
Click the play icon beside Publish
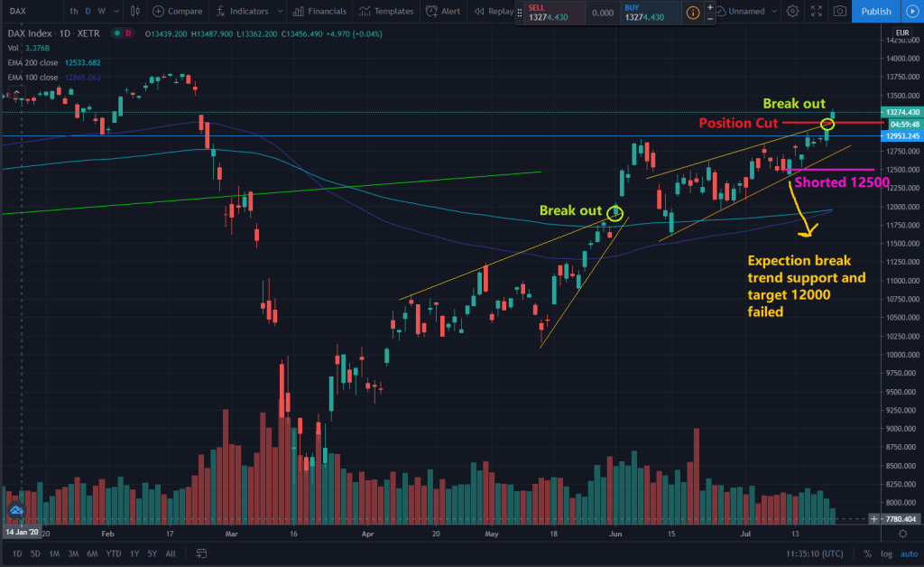(910, 12)
